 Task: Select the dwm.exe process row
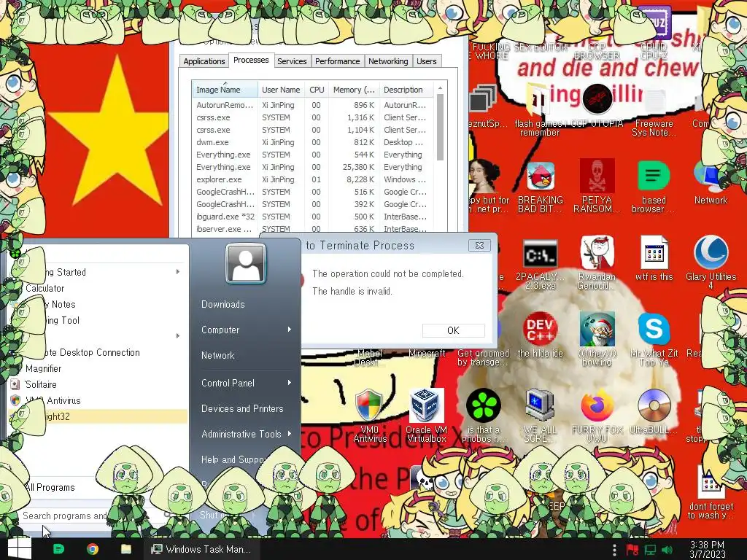313,142
